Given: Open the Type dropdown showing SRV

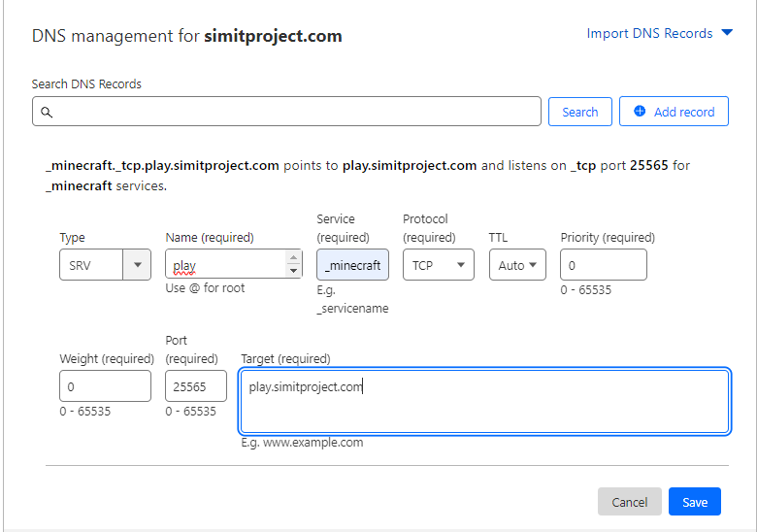Looking at the screenshot, I should (105, 265).
